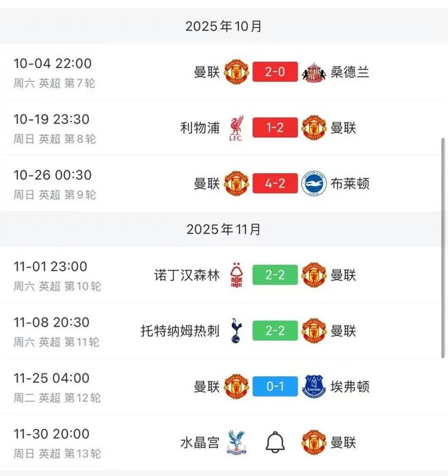Image resolution: width=448 pixels, height=476 pixels.
Task: Open the green 2-2 Nottingham Forest score
Action: pos(275,275)
